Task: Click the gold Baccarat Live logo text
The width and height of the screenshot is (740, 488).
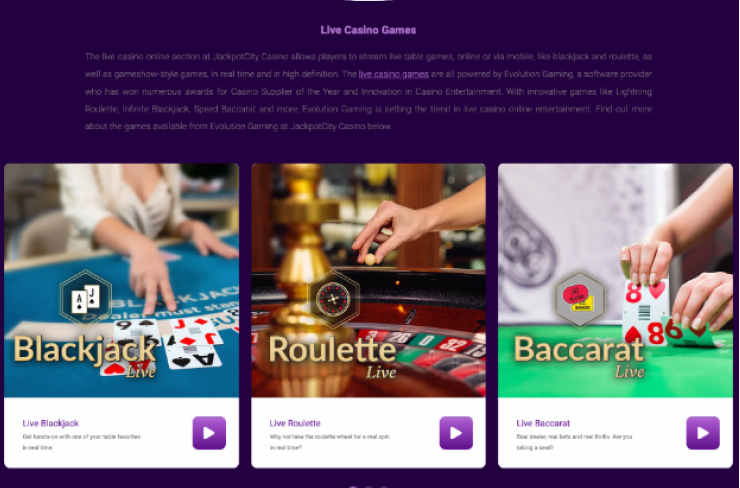Action: (579, 355)
